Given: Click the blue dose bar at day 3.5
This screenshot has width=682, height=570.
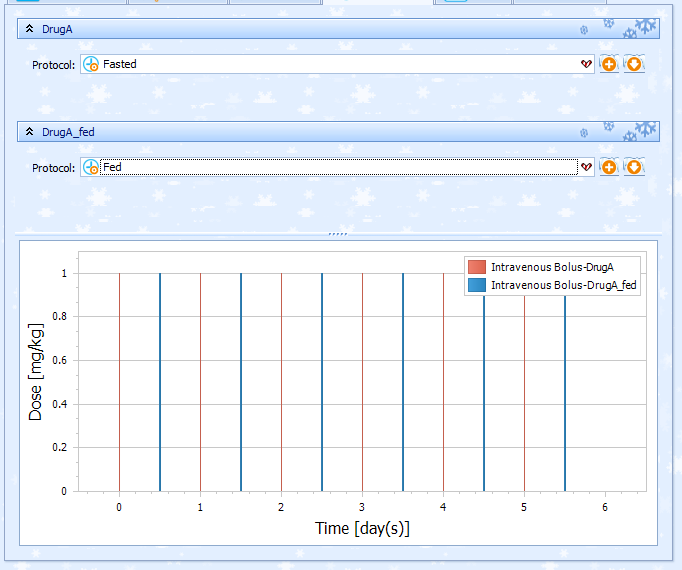Looking at the screenshot, I should 403,382.
